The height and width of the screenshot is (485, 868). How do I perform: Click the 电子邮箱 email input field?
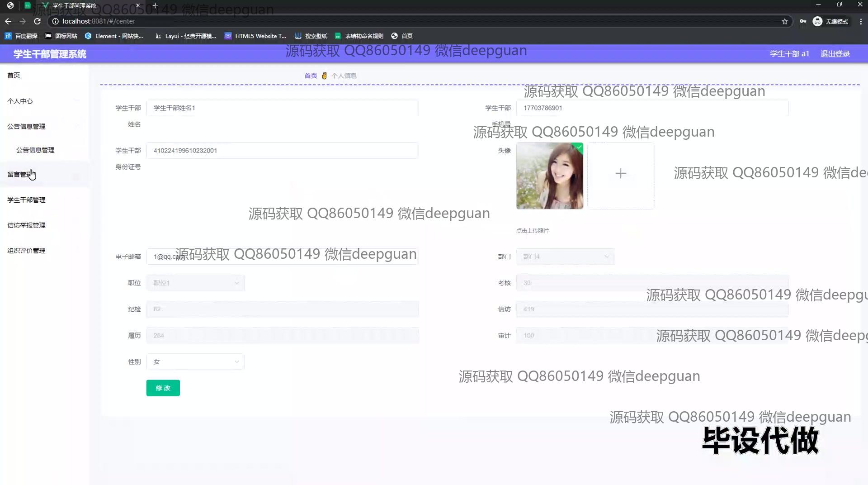coord(283,257)
